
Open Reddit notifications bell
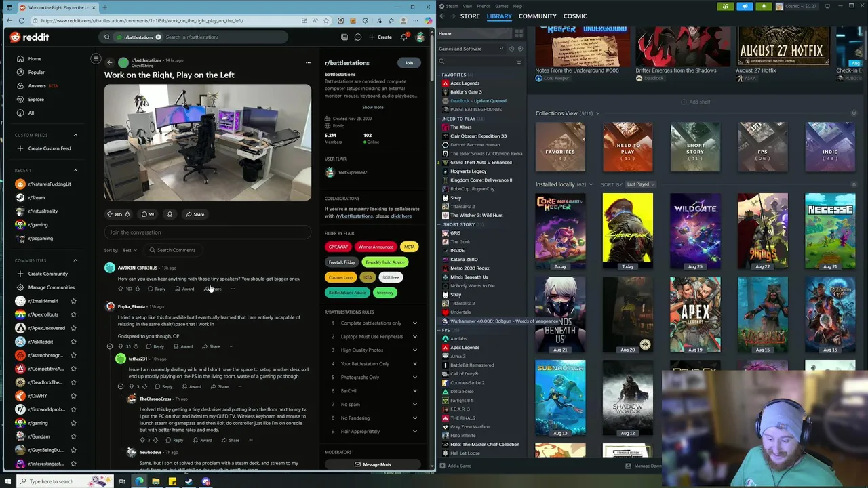[403, 37]
